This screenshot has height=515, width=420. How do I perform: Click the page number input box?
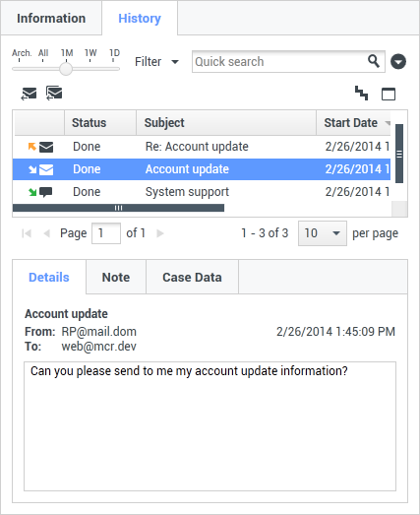pos(106,233)
